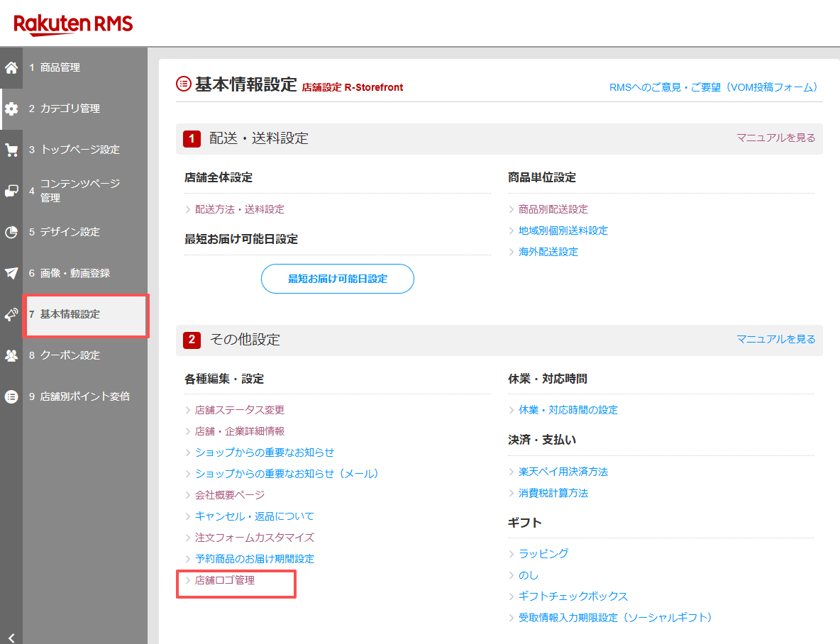Open 海外配送設定 link
The height and width of the screenshot is (644, 840).
click(548, 252)
